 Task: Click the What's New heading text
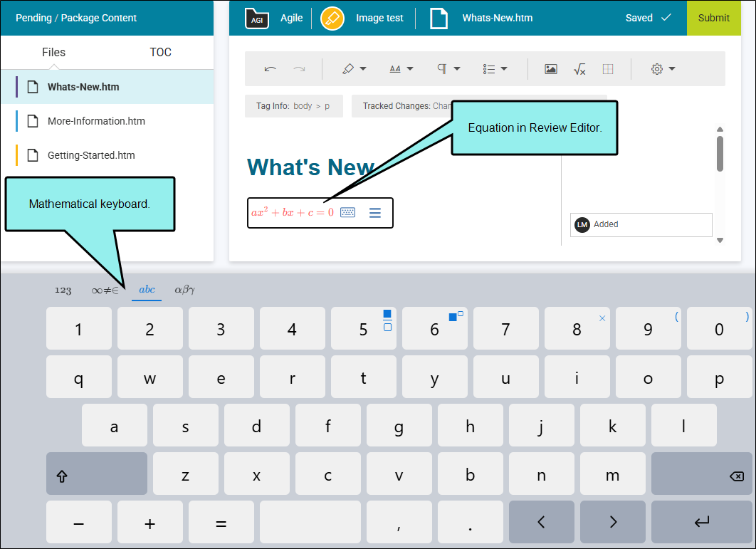point(310,167)
